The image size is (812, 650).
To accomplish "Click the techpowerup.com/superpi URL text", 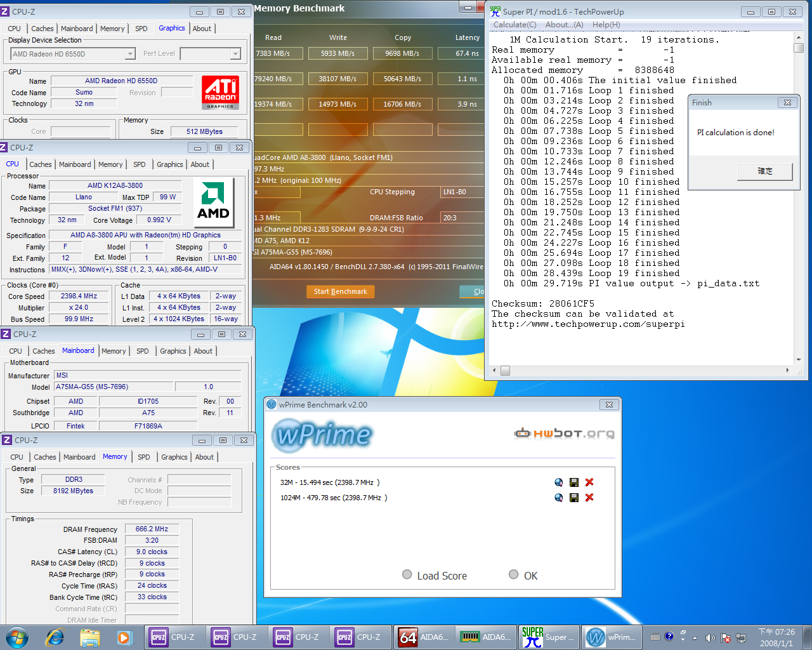I will pos(588,324).
